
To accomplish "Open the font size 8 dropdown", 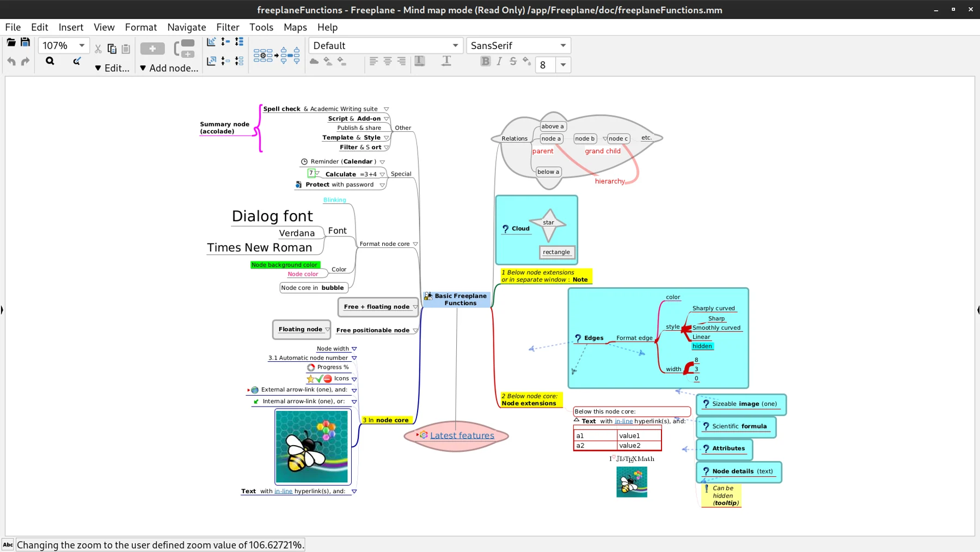I will 563,65.
